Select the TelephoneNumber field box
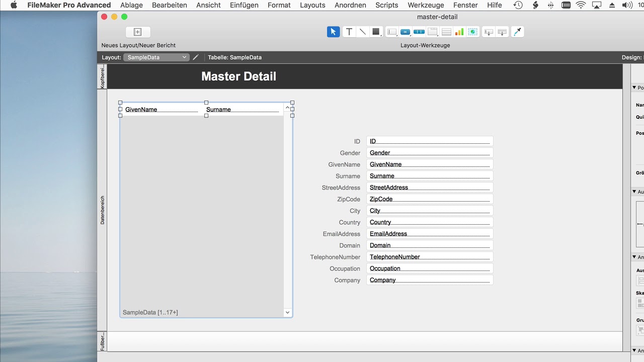Viewport: 644px width, 362px height. click(x=430, y=257)
